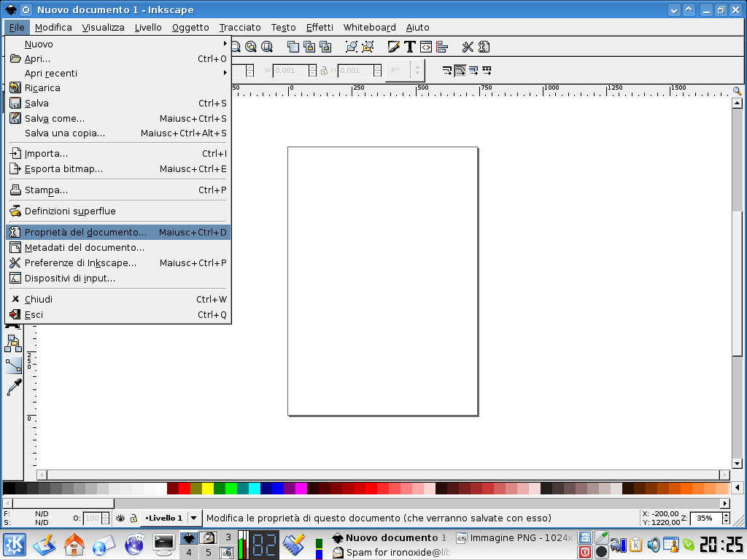747x560 pixels.
Task: Open the KDE K menu button
Action: tap(14, 544)
